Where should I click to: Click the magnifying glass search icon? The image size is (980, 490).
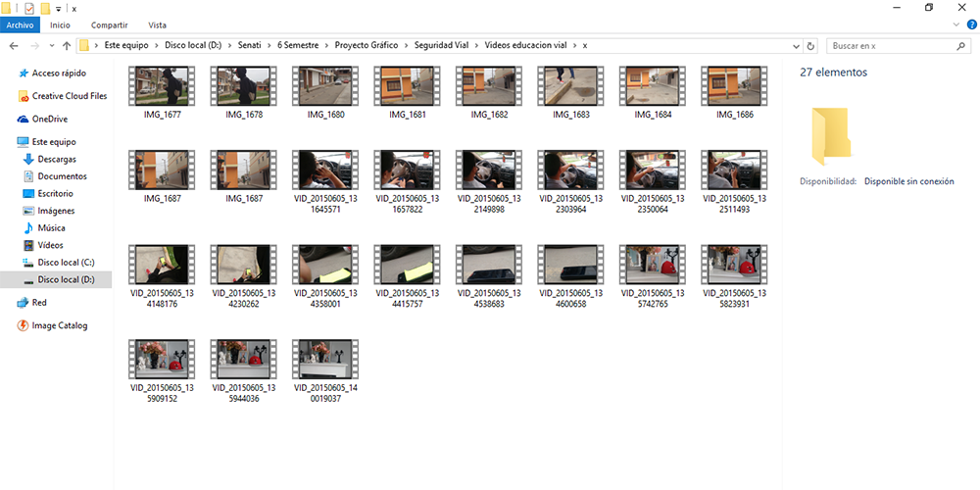coord(961,46)
